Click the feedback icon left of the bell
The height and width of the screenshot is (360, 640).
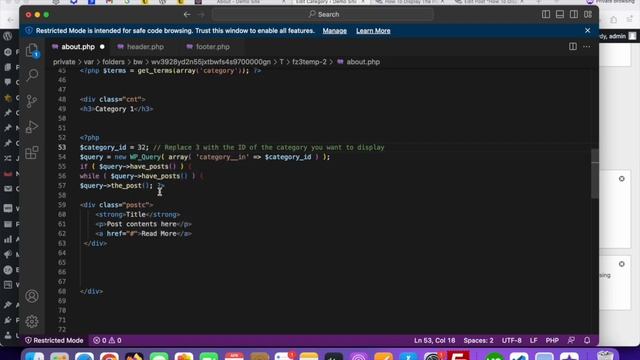coord(571,340)
